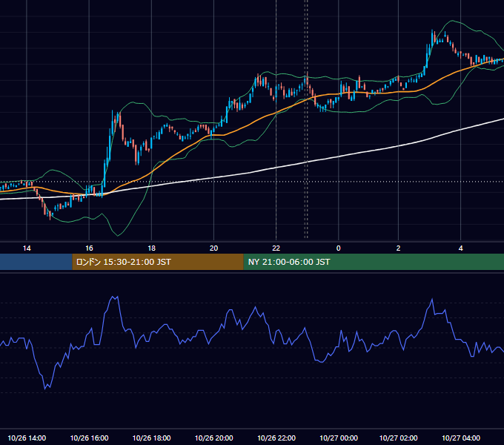Click the 10/27 02:00 date label

(x=398, y=438)
